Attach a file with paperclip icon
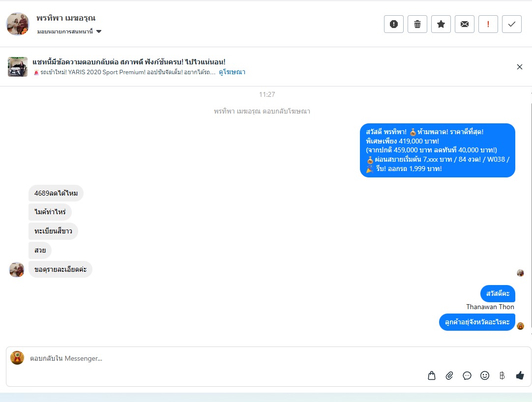Image resolution: width=532 pixels, height=402 pixels. coord(449,375)
